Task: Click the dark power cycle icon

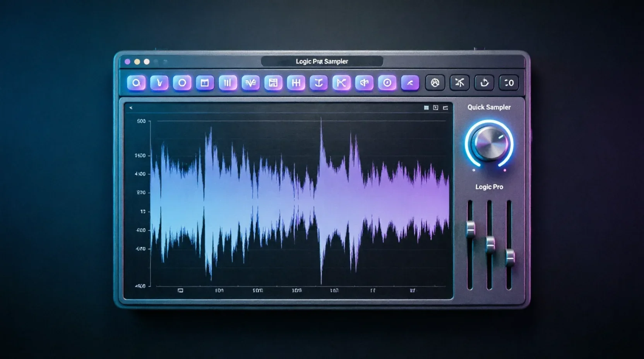Action: tap(484, 83)
